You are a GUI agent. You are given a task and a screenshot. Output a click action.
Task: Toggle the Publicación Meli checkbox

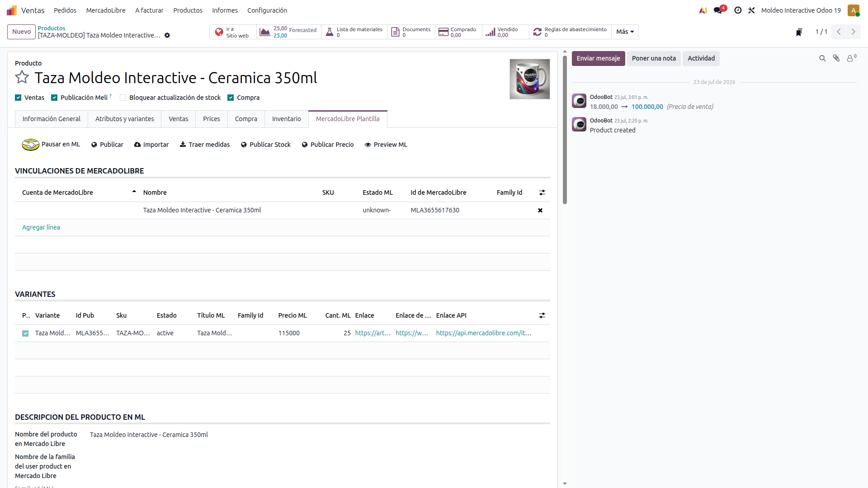pyautogui.click(x=54, y=98)
